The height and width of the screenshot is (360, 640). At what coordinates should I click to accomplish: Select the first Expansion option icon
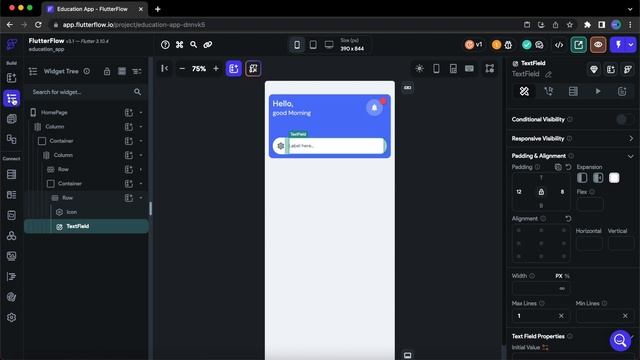(582, 178)
